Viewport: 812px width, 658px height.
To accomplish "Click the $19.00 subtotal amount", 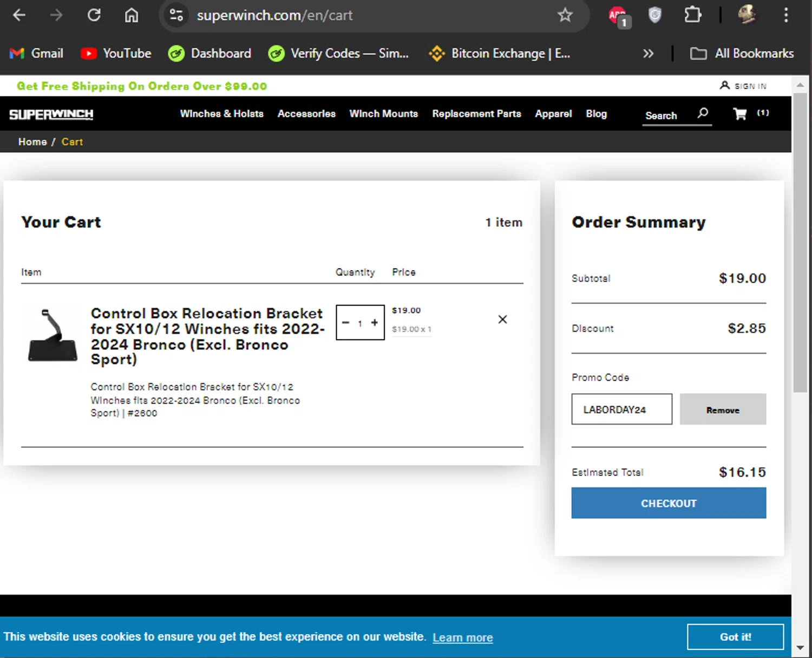I will (742, 278).
